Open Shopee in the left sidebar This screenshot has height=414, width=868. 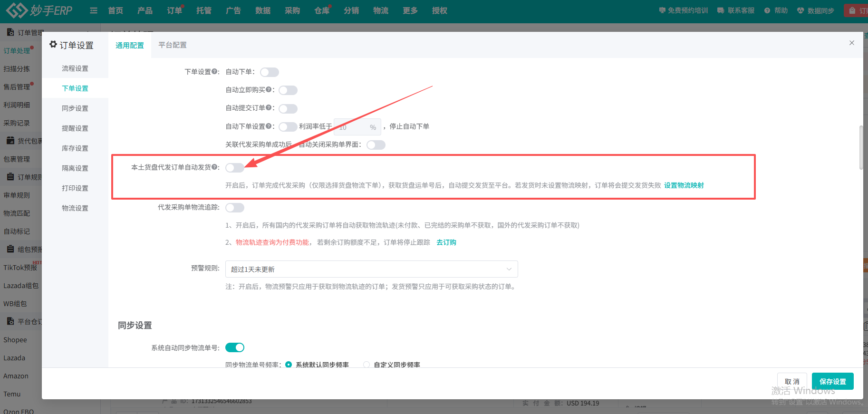point(15,340)
